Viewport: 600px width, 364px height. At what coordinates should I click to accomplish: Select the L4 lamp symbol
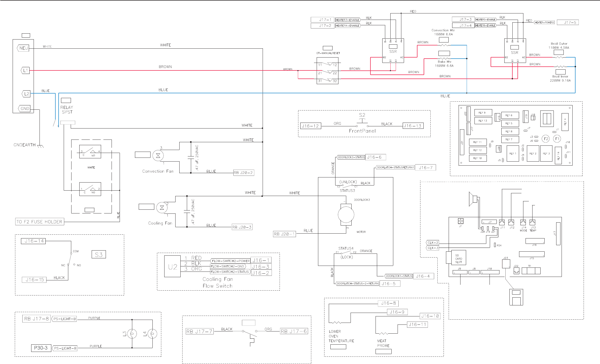click(x=152, y=334)
